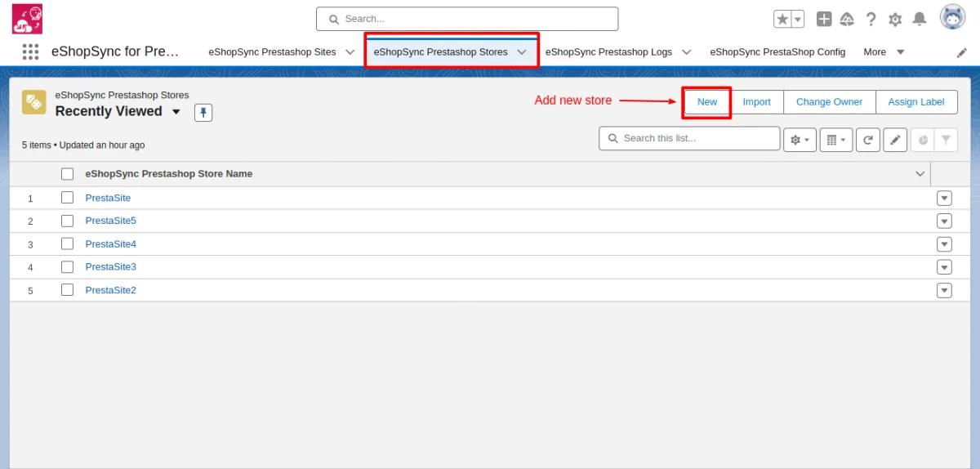
Task: Check the PrestaSite row checkbox
Action: click(x=68, y=198)
